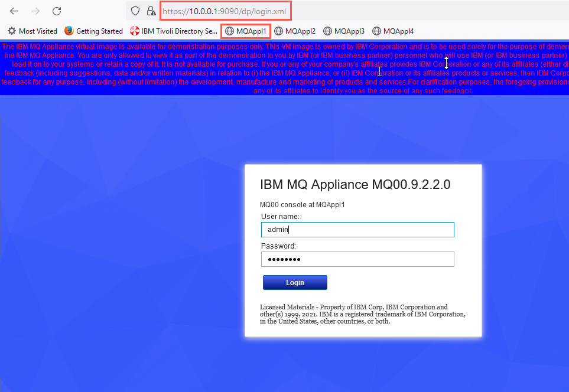View the connection security lock warning
Viewport: 569px width, 392px height.
pos(151,11)
